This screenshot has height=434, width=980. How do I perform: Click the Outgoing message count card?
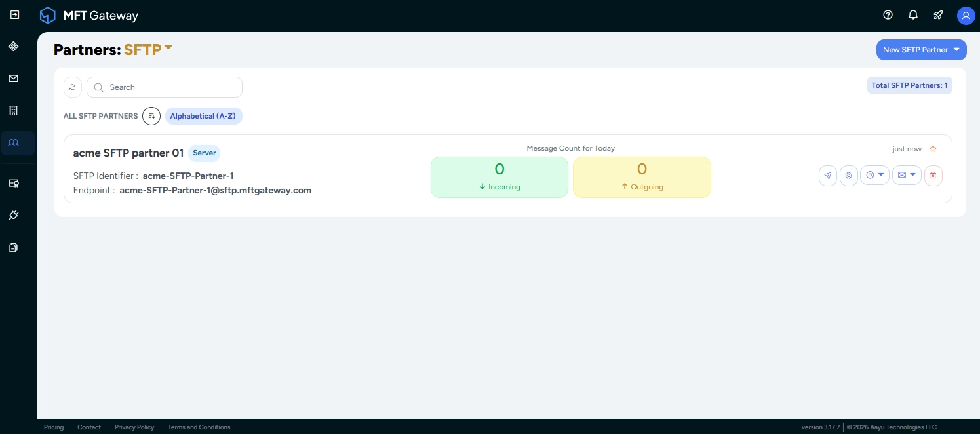click(642, 177)
